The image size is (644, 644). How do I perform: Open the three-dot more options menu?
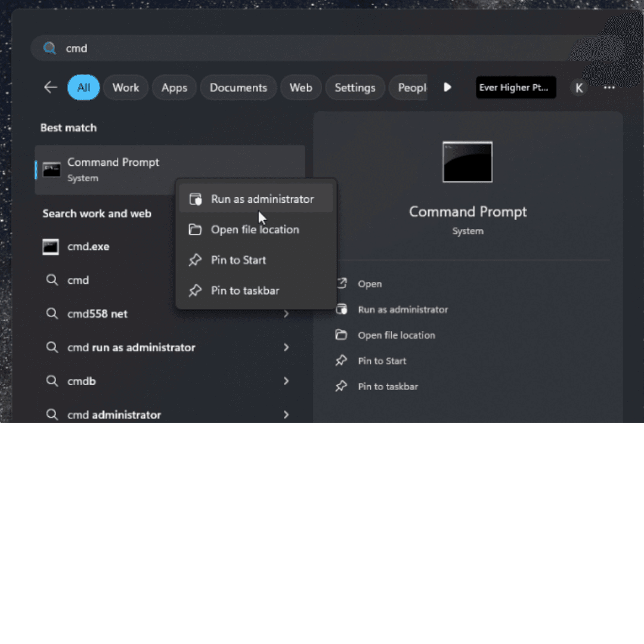609,88
